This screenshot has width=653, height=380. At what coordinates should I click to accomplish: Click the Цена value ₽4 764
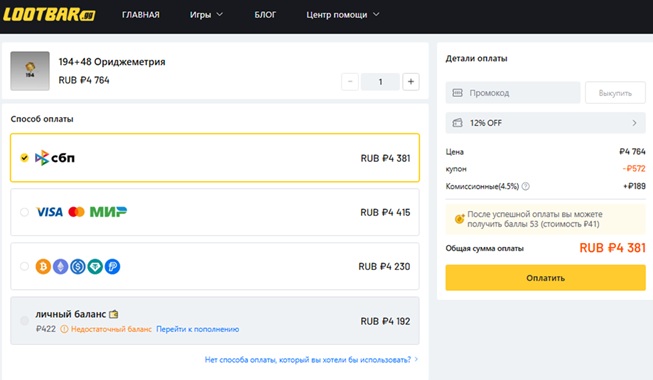coord(632,152)
